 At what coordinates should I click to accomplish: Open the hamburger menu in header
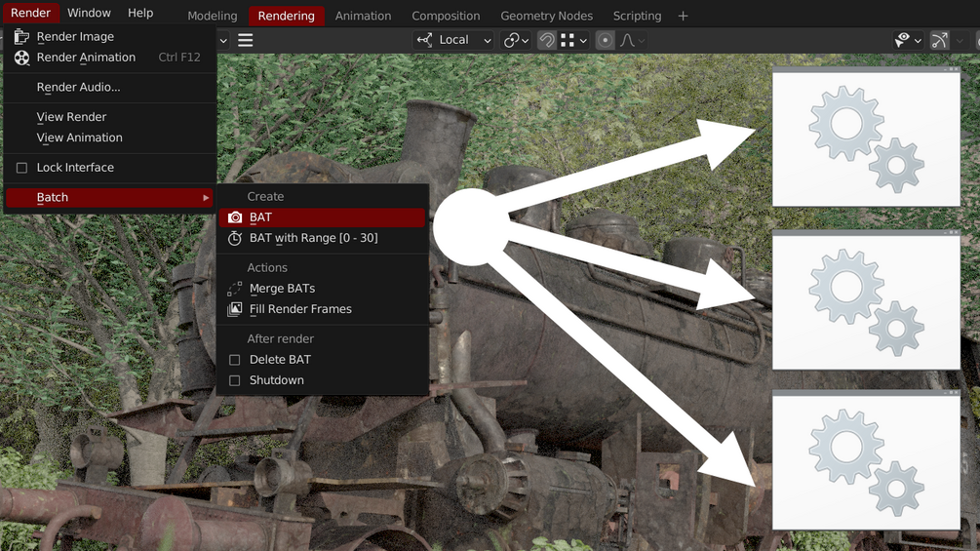246,41
